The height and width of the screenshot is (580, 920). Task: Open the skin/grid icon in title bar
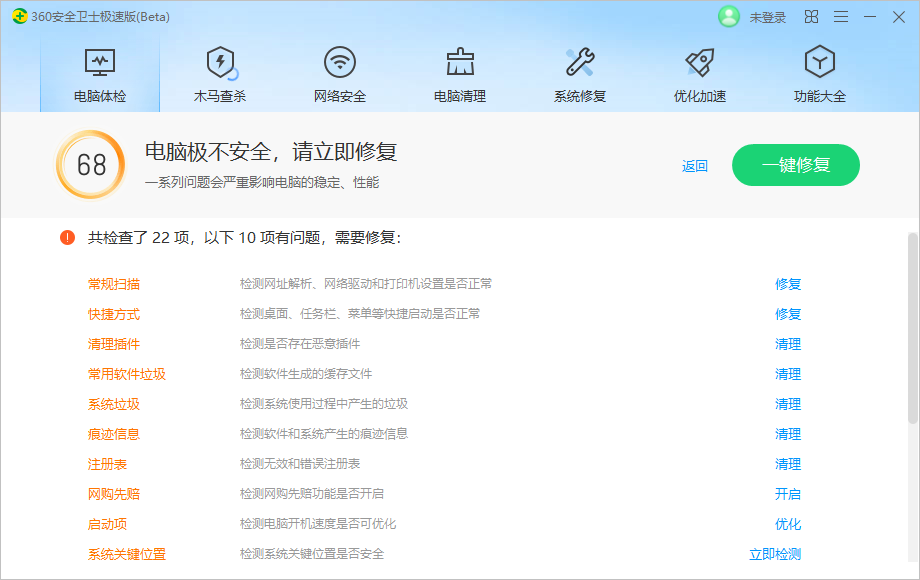[x=811, y=17]
